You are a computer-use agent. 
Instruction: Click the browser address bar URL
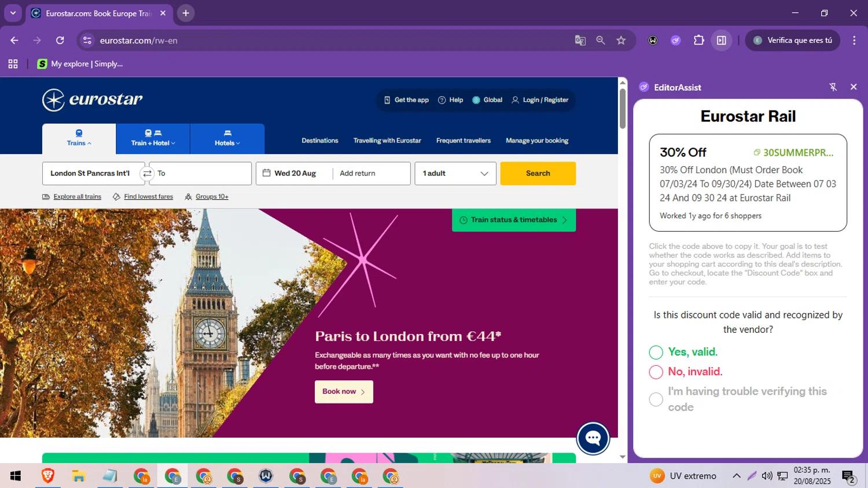(x=138, y=41)
